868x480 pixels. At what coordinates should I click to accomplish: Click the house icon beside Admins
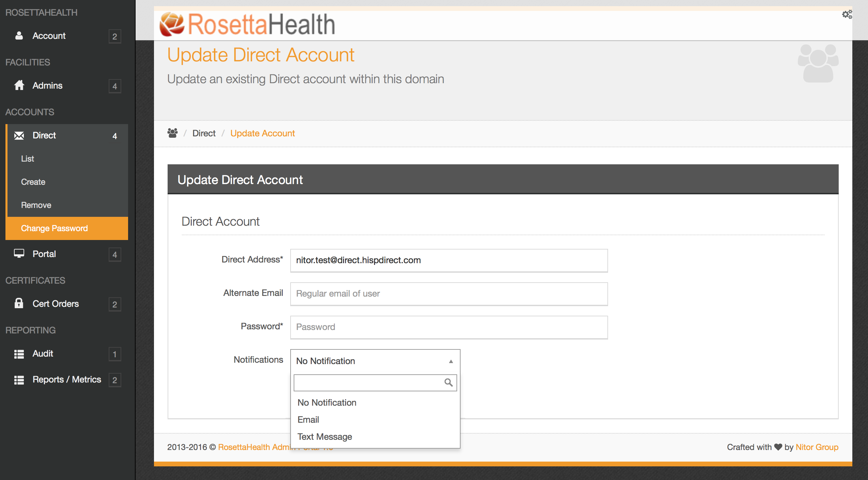(19, 85)
